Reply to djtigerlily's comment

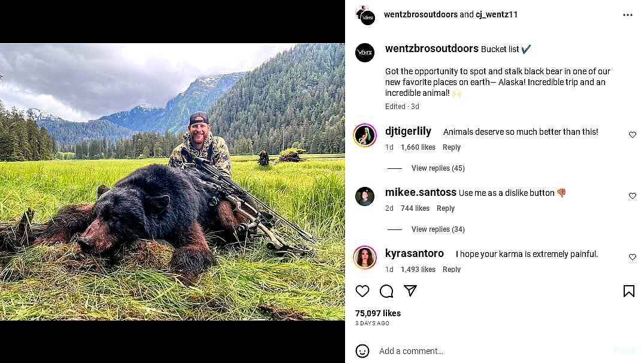[452, 147]
